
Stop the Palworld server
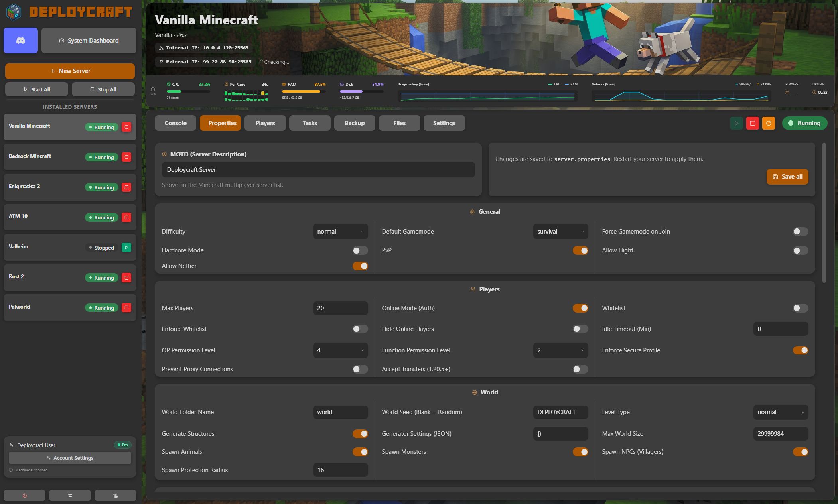click(126, 308)
